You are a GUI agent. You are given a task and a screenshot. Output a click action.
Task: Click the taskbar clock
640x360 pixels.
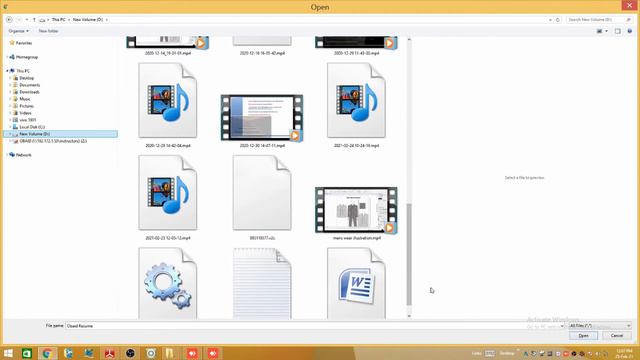(x=624, y=353)
